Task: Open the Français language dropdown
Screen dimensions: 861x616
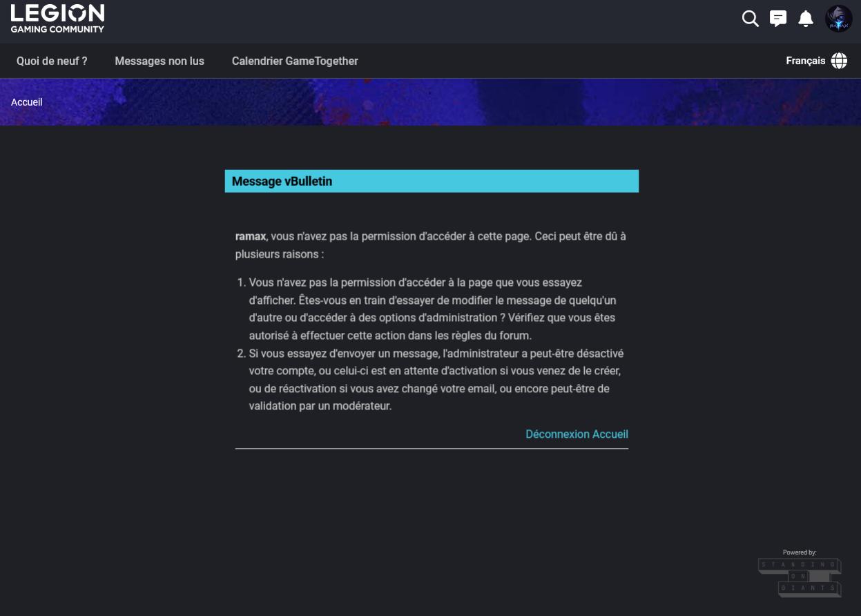Action: coord(805,61)
